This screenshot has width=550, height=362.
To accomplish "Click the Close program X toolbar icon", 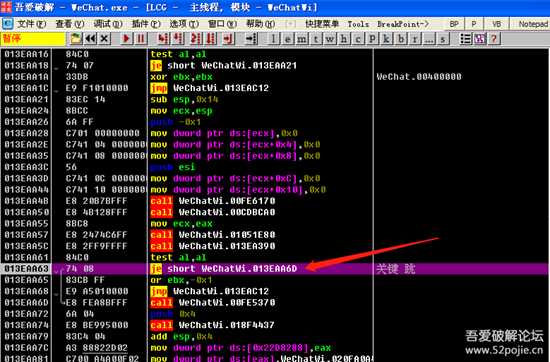I will [104, 39].
